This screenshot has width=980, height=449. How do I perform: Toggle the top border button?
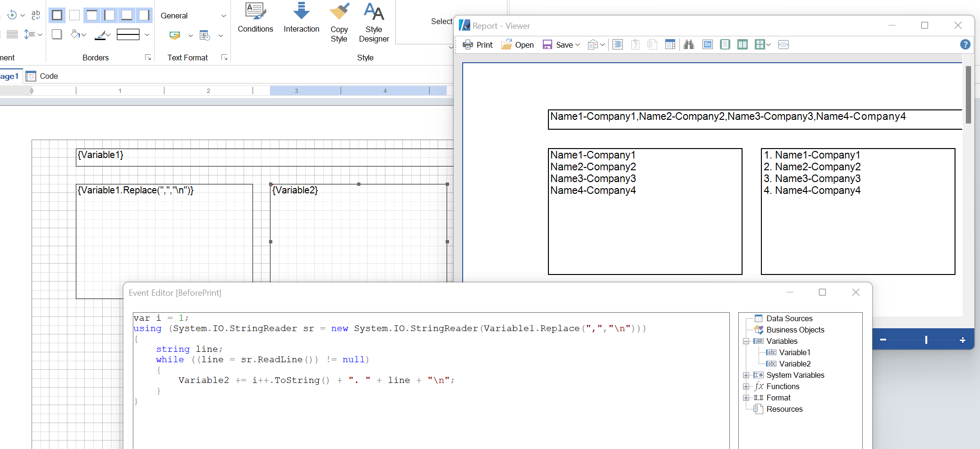coord(92,16)
